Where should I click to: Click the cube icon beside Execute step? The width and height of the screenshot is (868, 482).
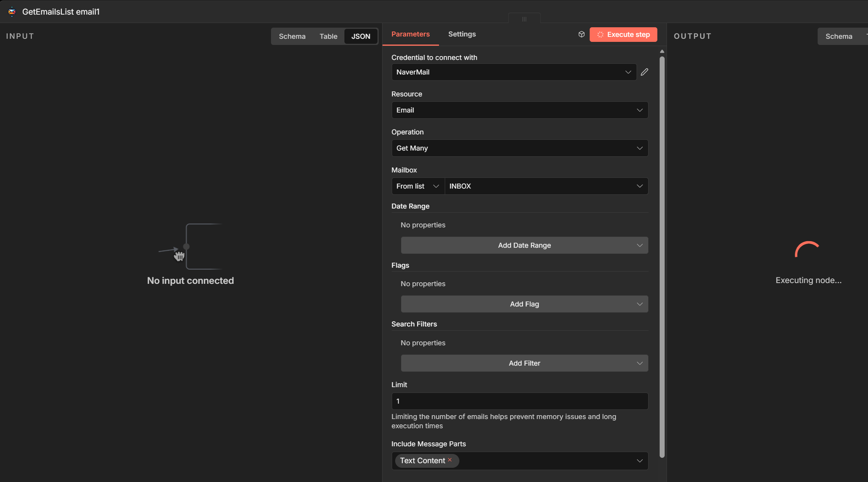(x=581, y=35)
